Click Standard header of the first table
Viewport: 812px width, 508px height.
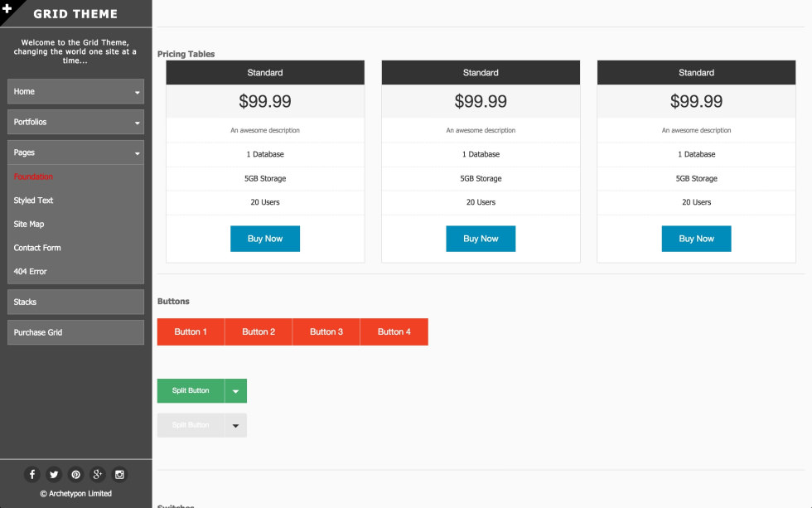coord(265,72)
